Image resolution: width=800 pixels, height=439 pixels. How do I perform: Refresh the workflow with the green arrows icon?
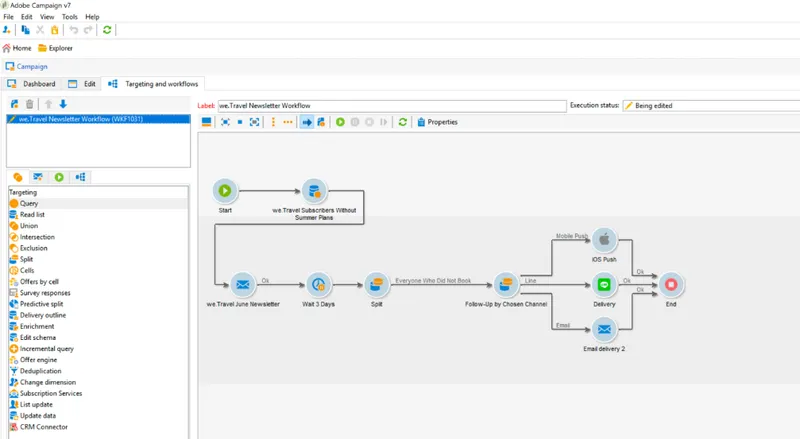(x=403, y=122)
